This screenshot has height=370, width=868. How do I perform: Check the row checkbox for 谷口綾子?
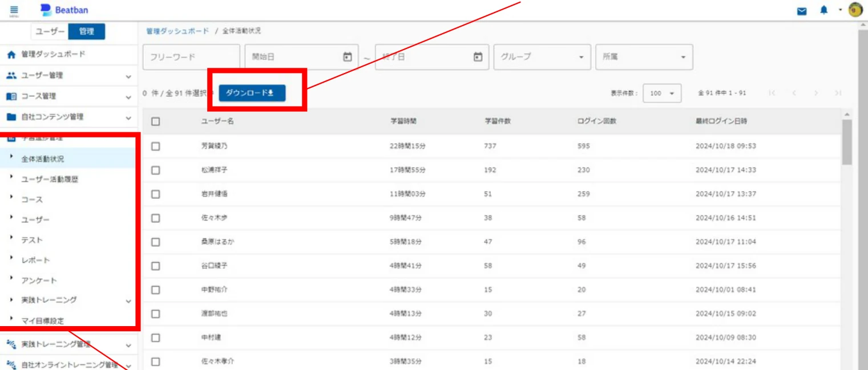155,266
